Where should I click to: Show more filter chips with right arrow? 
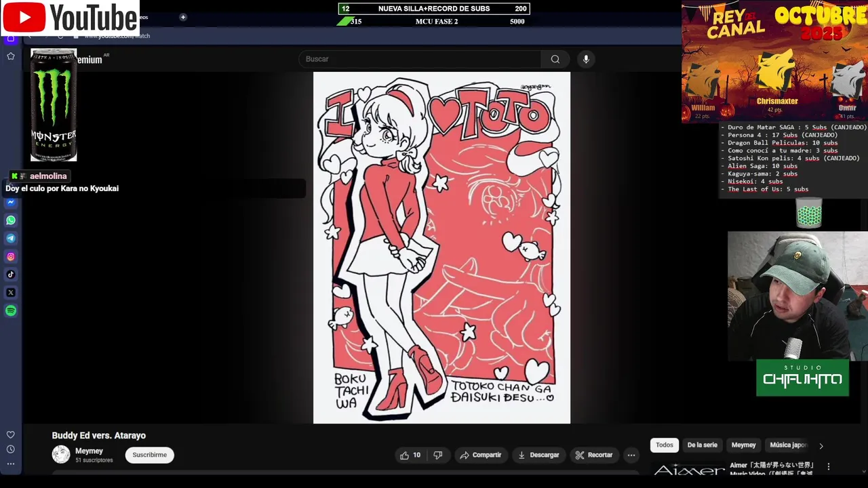pyautogui.click(x=821, y=446)
